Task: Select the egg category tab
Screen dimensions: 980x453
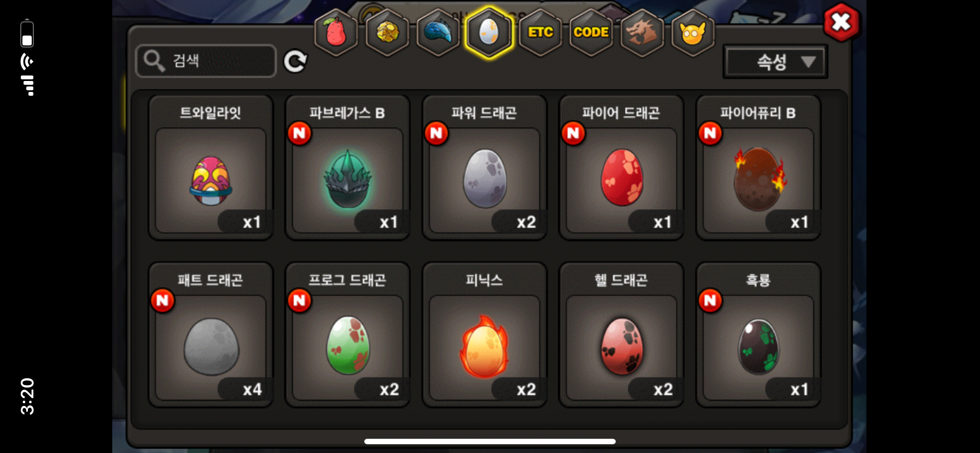Action: (x=489, y=33)
